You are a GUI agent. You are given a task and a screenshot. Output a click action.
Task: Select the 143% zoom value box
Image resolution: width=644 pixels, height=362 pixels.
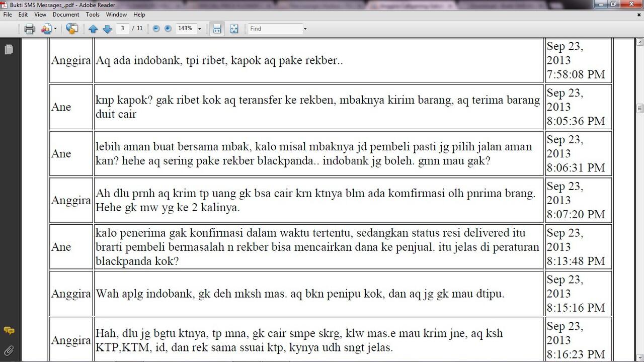point(185,29)
